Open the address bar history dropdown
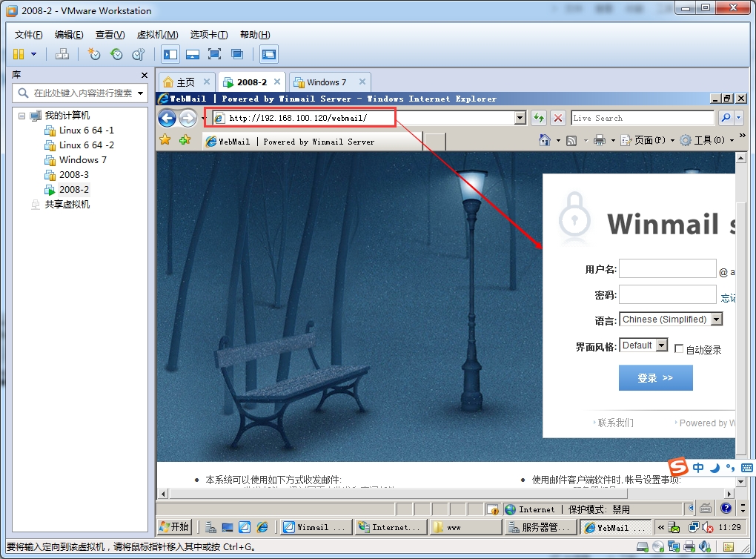 [520, 118]
